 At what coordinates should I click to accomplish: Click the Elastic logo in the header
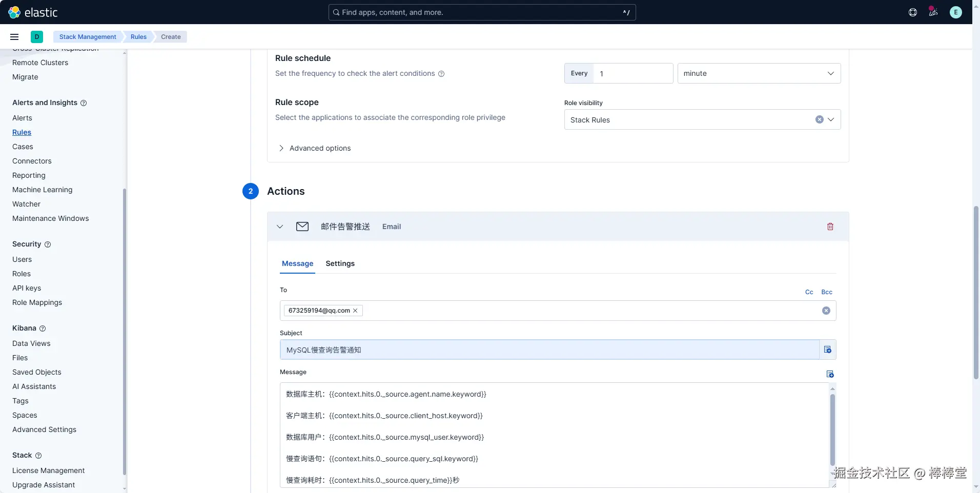tap(33, 12)
